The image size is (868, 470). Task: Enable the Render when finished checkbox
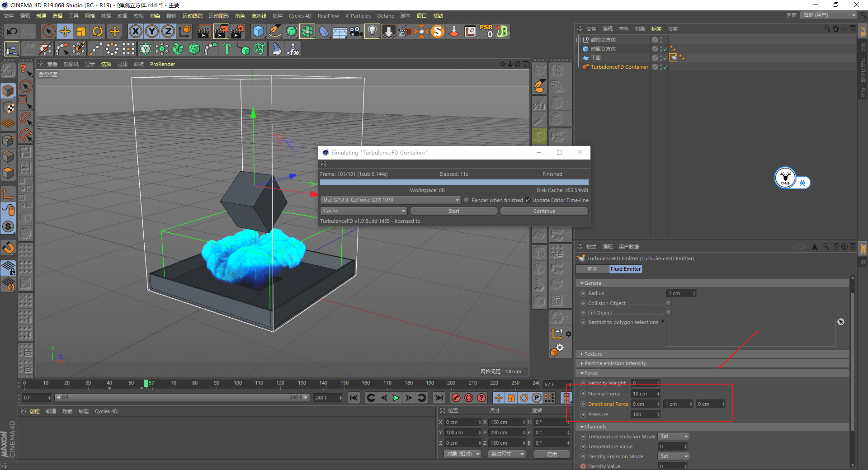467,200
